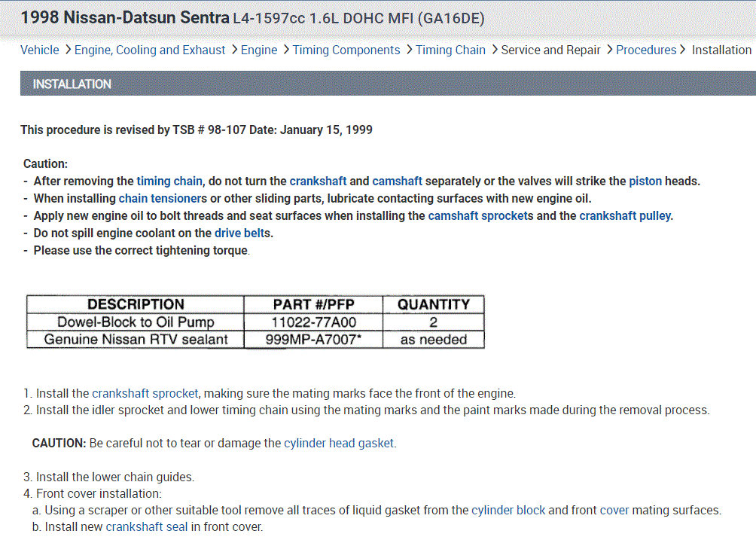Click step 2 idler sprocket instruction text

point(367,410)
